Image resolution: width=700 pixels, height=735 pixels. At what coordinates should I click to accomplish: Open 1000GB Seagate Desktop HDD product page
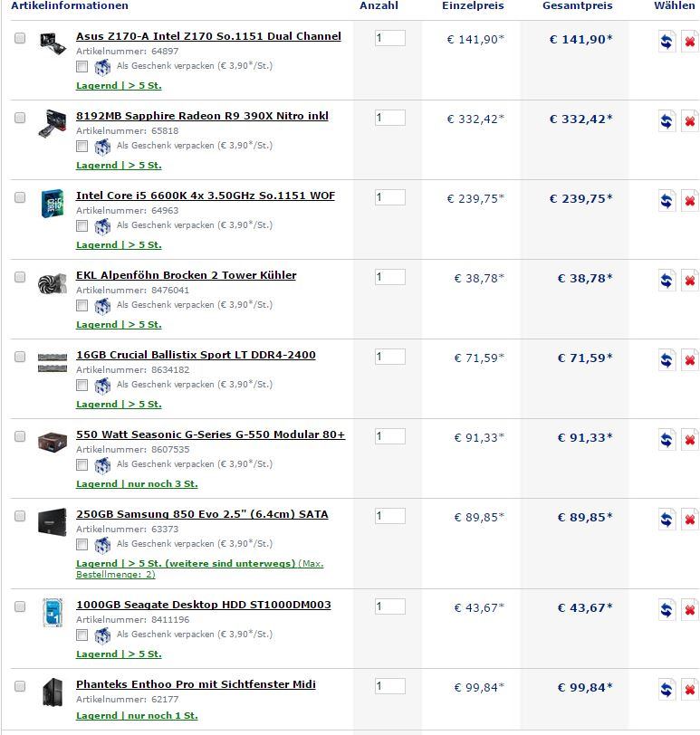pos(204,605)
